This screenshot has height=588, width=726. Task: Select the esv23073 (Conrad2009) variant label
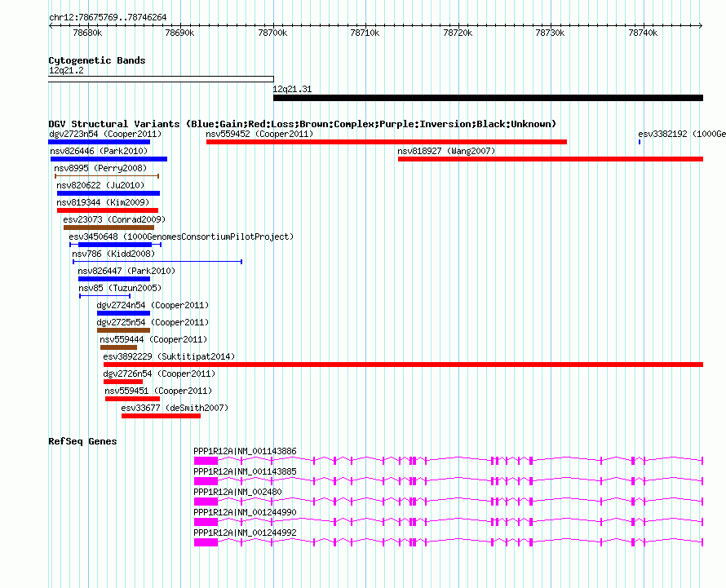(x=114, y=219)
